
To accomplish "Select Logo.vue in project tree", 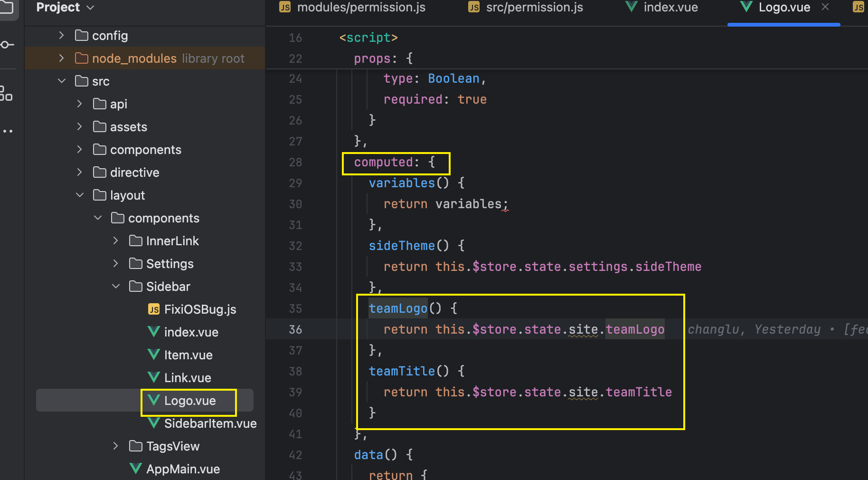I will [190, 401].
